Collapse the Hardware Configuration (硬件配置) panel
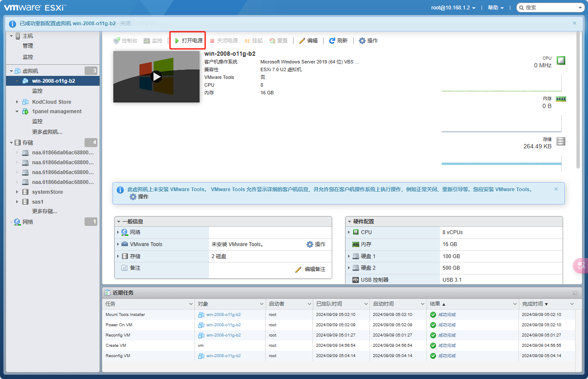588x379 pixels. tap(350, 222)
